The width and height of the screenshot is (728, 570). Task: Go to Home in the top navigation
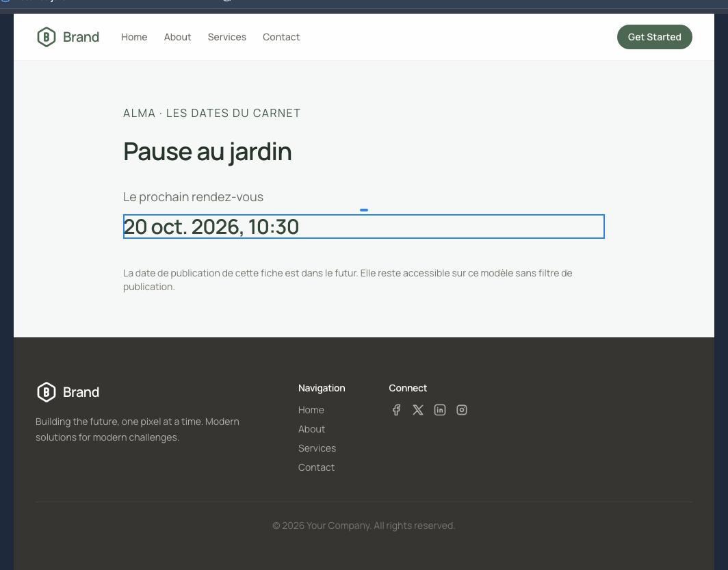[x=134, y=37]
